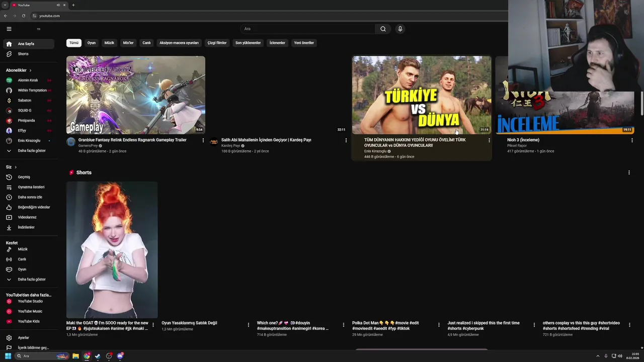Open options for 'Which one?' short
644x362 pixels.
pos(344,325)
